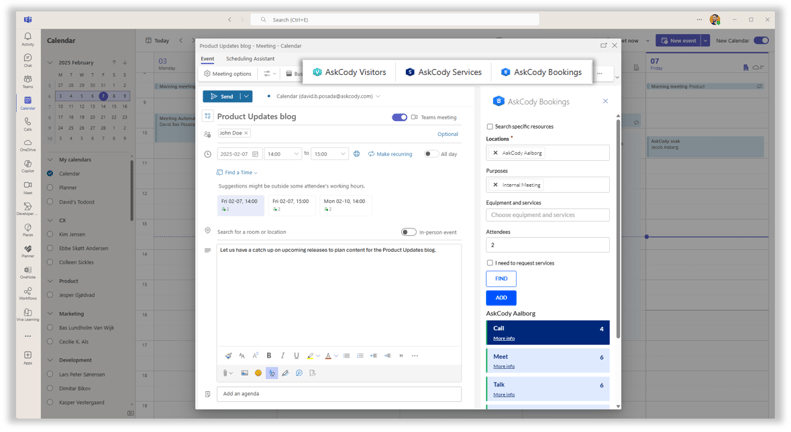791x432 pixels.
Task: Click the text highlight color icon
Action: pos(310,356)
